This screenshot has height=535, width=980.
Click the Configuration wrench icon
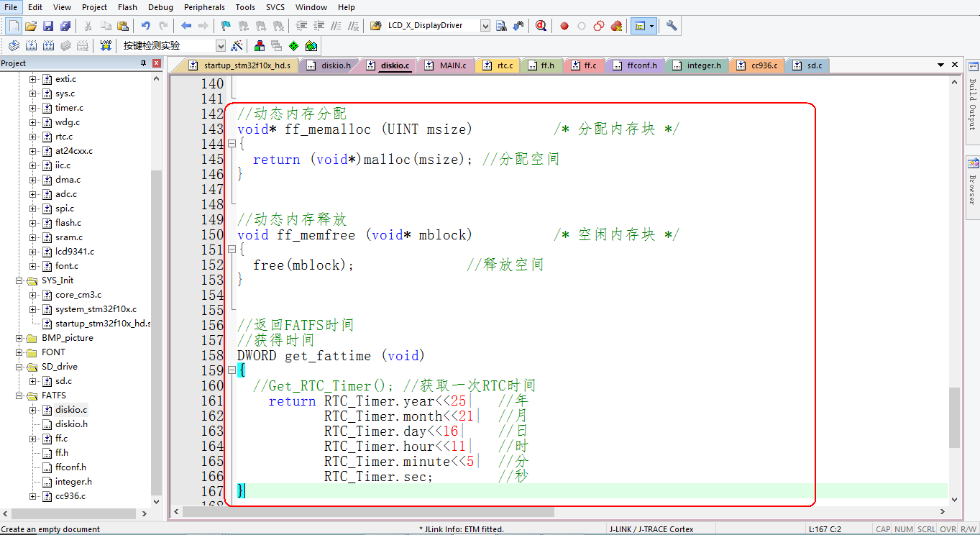point(671,26)
